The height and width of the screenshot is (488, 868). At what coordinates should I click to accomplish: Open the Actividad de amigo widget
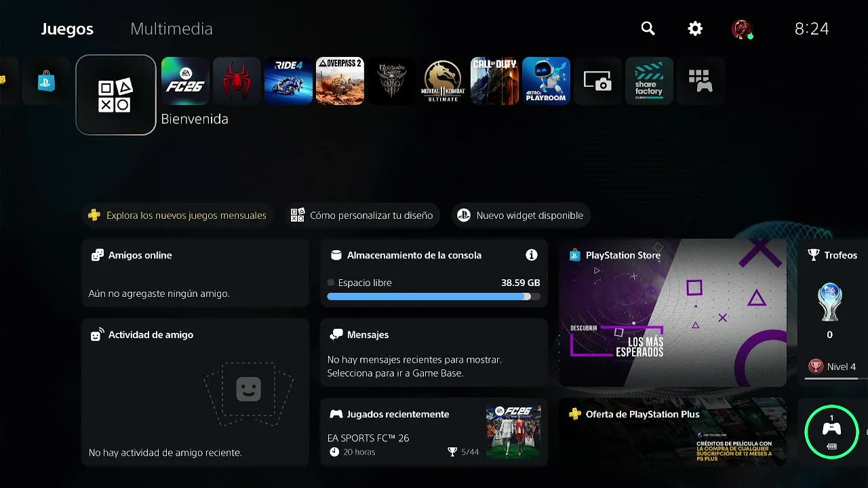[x=195, y=392]
